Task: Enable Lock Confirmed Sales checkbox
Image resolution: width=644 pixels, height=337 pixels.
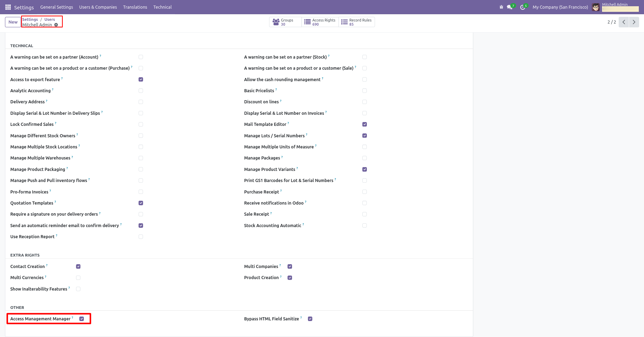Action: coord(141,124)
